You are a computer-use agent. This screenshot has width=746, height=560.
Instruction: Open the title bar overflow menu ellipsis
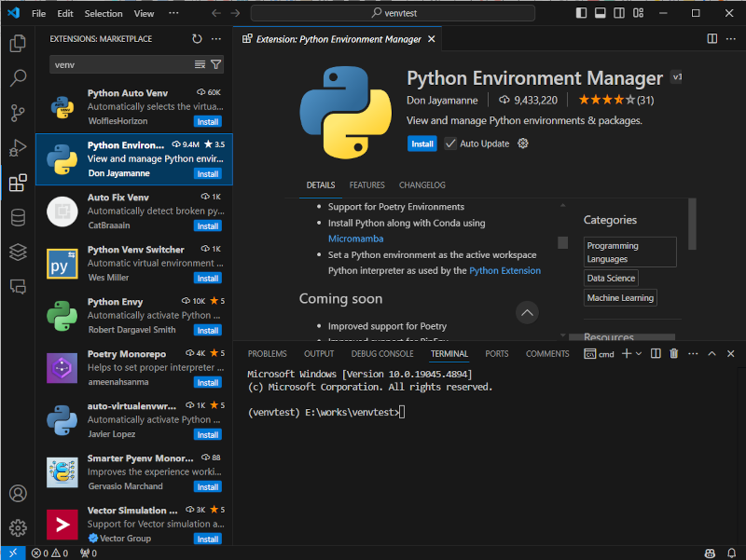[x=173, y=13]
